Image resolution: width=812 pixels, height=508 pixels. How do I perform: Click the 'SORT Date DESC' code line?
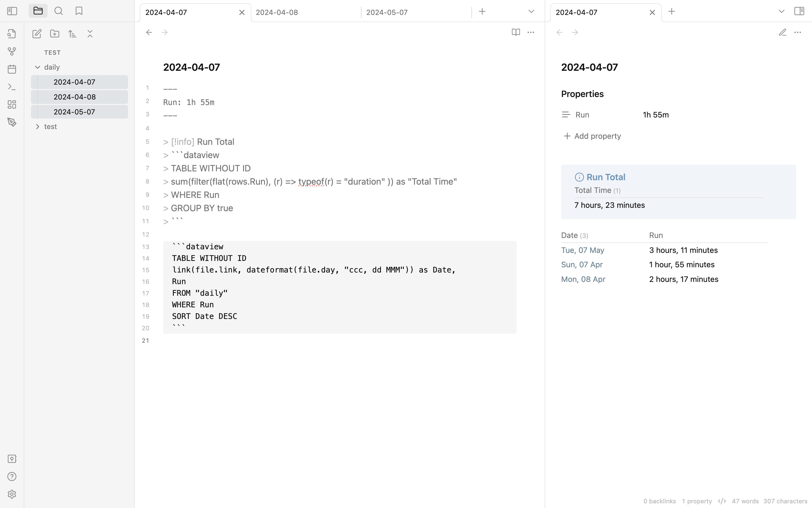[x=204, y=316]
